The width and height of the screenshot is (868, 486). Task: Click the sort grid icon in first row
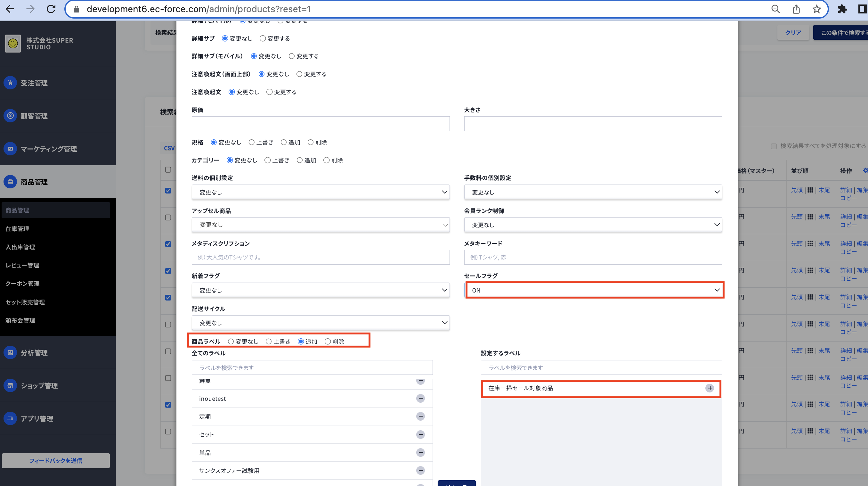[810, 190]
